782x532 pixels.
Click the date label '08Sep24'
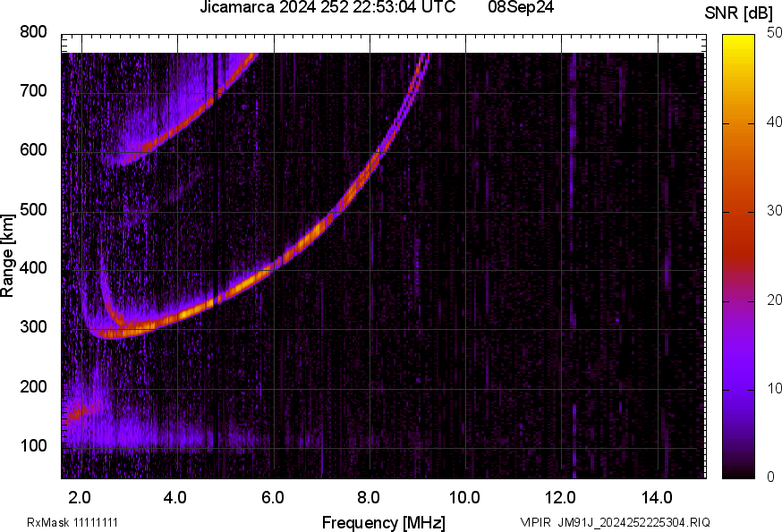coord(521,7)
